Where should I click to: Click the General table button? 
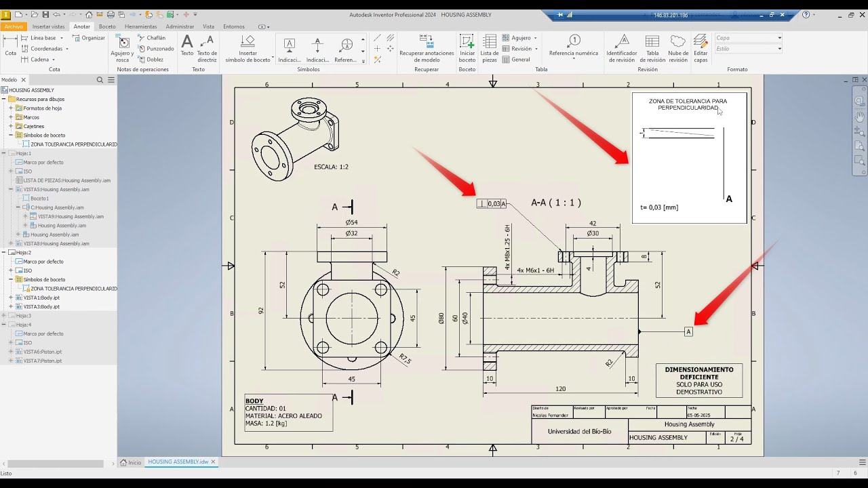tap(517, 60)
